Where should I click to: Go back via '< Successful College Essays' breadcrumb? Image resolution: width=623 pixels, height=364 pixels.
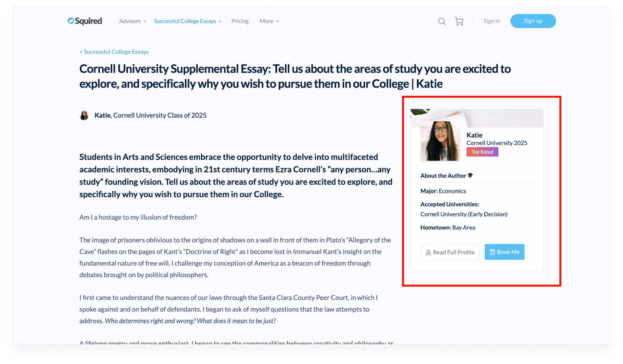click(x=114, y=52)
